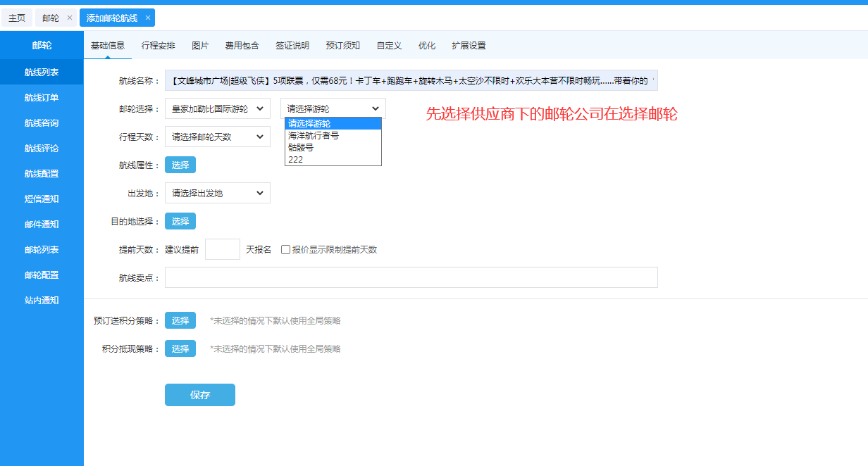
Task: Choose 海洋航行者号 from the ship list
Action: [x=314, y=135]
